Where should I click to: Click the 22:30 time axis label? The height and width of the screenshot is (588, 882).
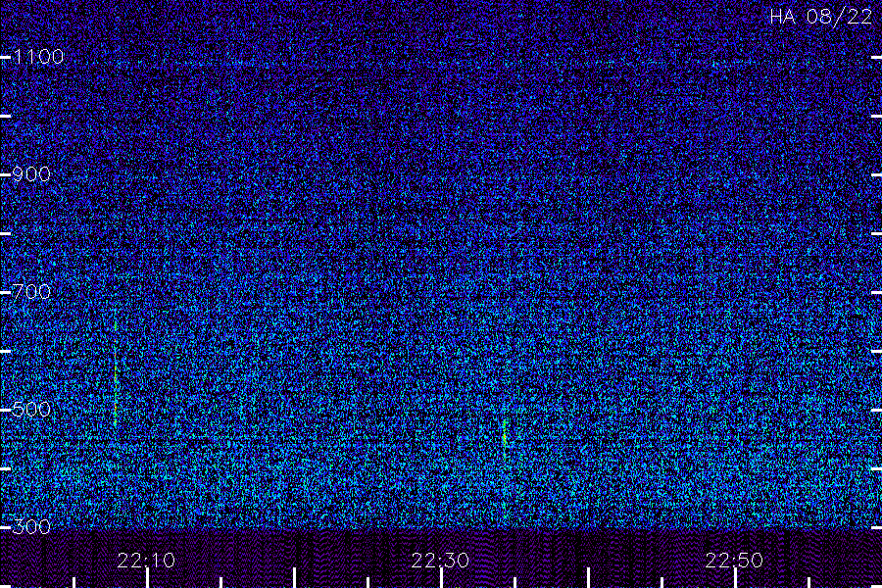coord(440,561)
